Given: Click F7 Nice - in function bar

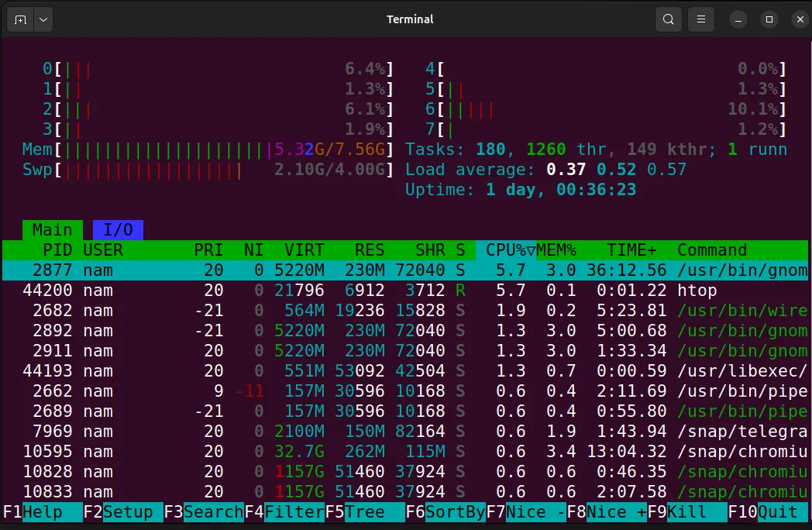Looking at the screenshot, I should [x=526, y=512].
